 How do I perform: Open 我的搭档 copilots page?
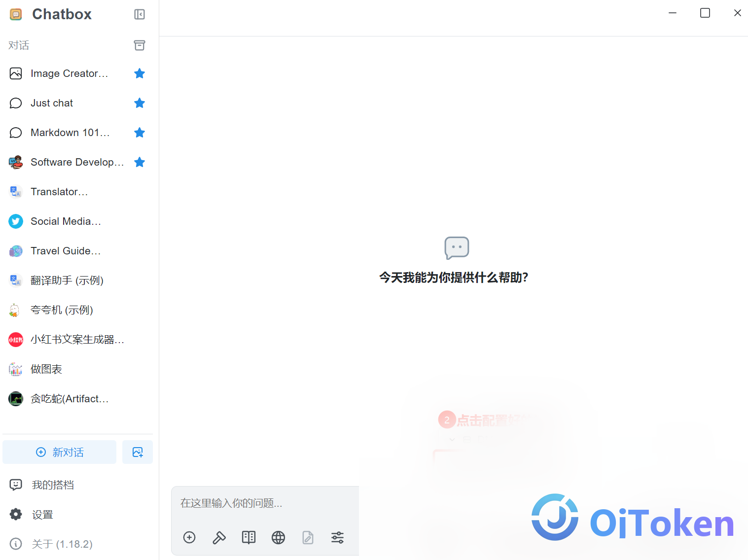[77, 485]
